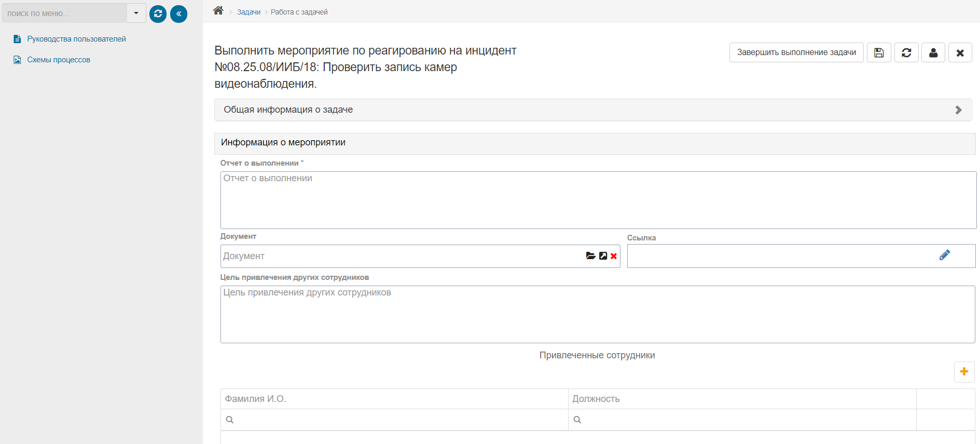This screenshot has width=980, height=444.
Task: Open the menu search dropdown arrow
Action: (136, 13)
